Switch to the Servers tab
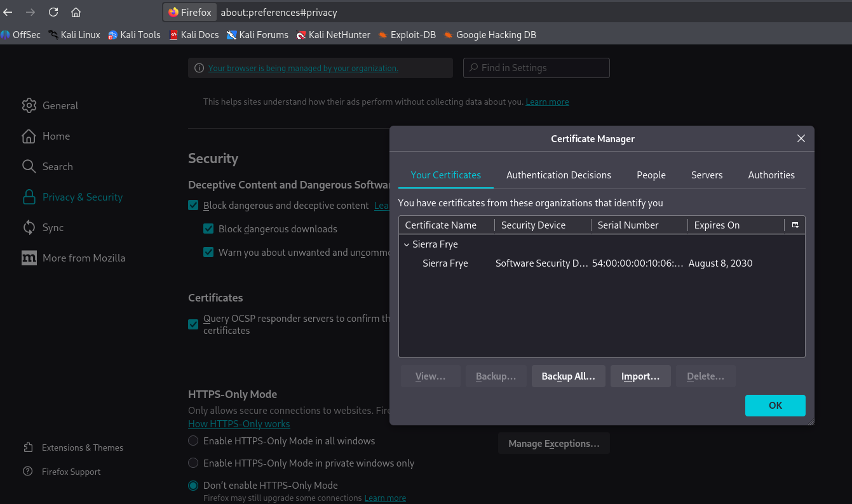 pyautogui.click(x=707, y=175)
